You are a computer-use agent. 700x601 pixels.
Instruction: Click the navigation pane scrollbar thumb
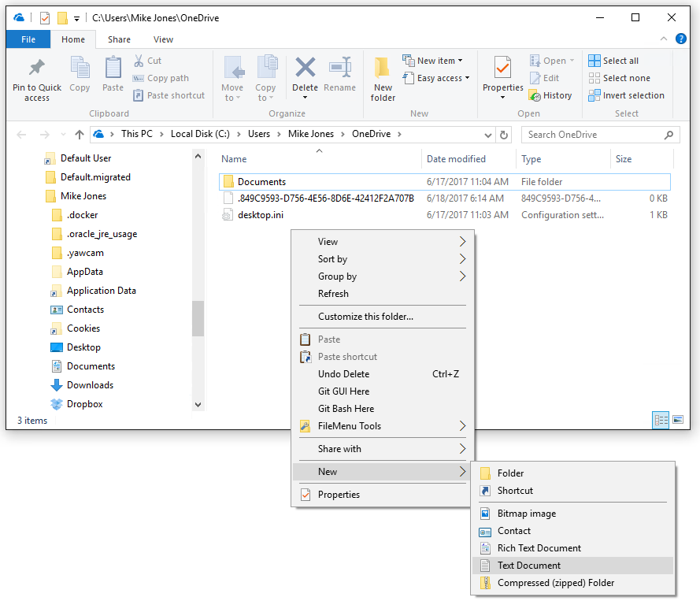198,318
